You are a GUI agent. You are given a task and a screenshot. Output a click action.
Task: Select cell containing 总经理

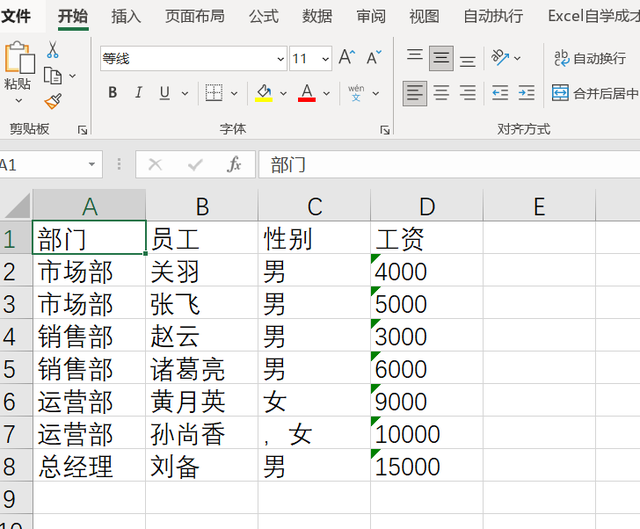(x=89, y=466)
